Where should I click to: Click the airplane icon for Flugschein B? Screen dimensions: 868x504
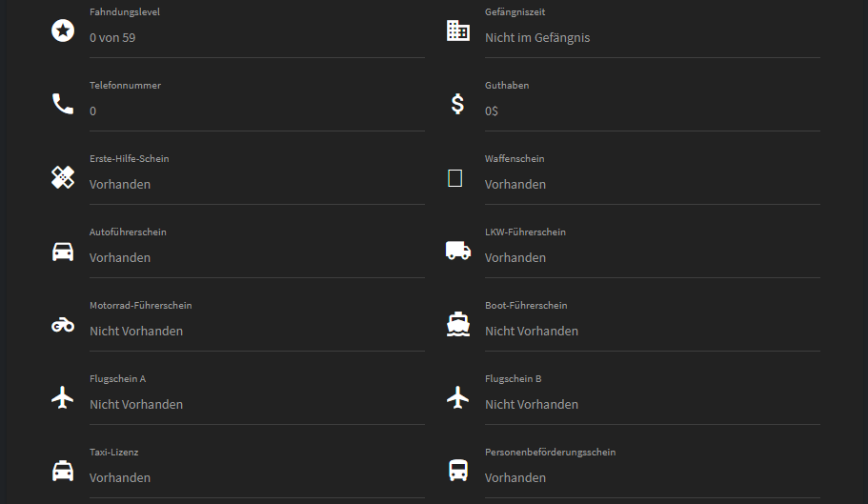(458, 397)
